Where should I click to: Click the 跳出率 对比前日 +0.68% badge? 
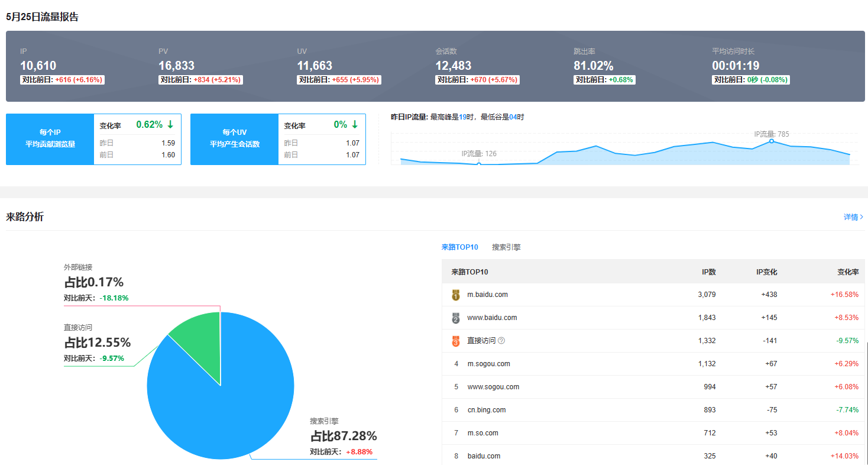click(x=604, y=80)
